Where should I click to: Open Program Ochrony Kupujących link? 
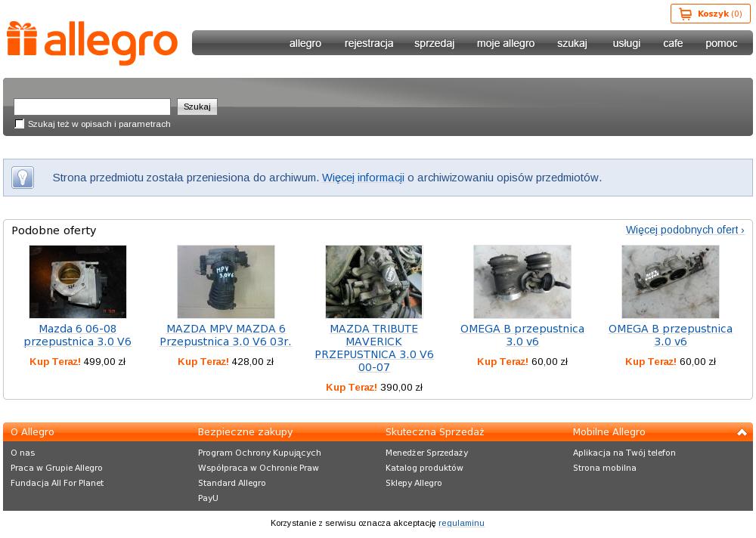pos(259,453)
